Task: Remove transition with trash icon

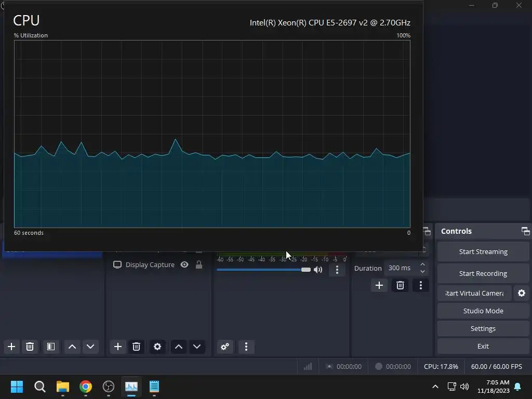Action: point(400,285)
